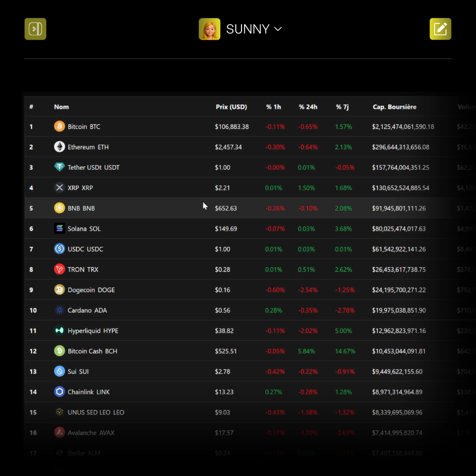Click the Cardano ADA coin icon
Screen dimensions: 476x476
click(x=59, y=310)
